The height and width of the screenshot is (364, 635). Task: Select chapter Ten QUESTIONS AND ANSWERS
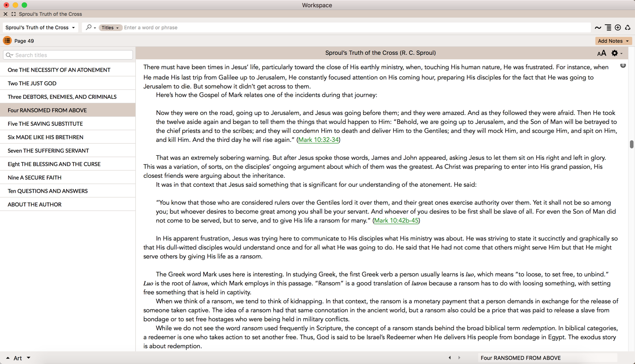[67, 191]
